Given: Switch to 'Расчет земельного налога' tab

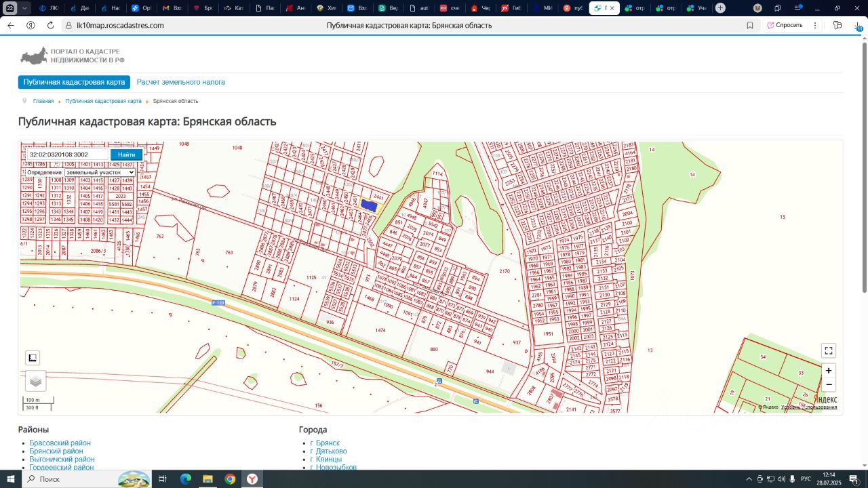Looking at the screenshot, I should [x=180, y=82].
